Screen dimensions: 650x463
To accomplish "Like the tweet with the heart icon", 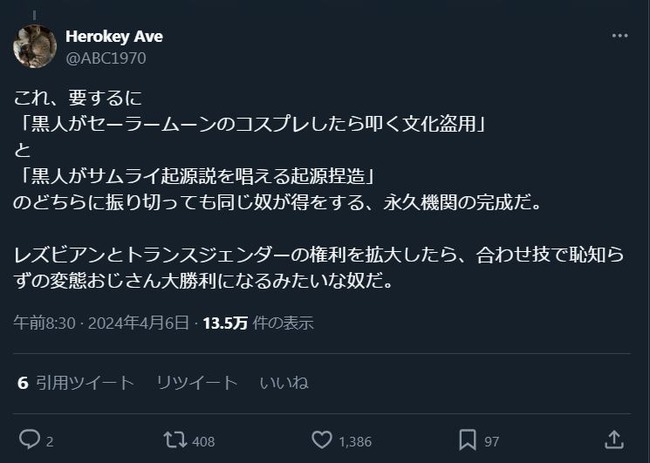I will click(x=321, y=440).
